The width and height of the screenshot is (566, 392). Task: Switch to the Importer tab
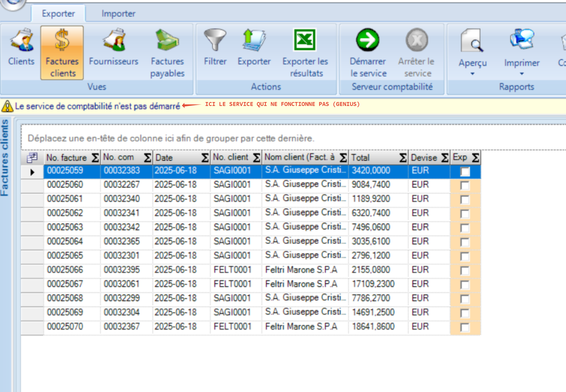click(118, 14)
